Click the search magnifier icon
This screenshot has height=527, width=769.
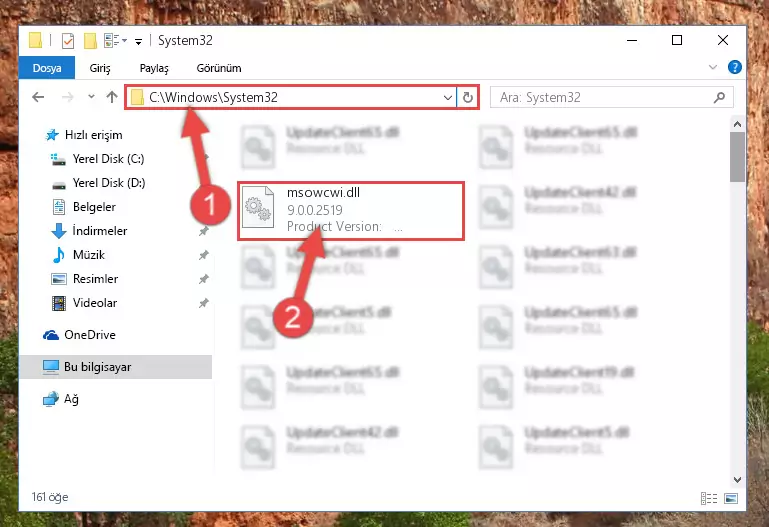coord(719,97)
